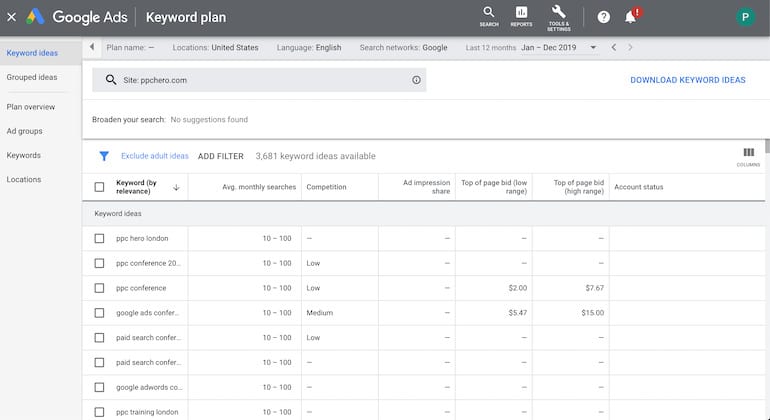This screenshot has width=770, height=420.
Task: Go to previous date range arrow
Action: (614, 48)
